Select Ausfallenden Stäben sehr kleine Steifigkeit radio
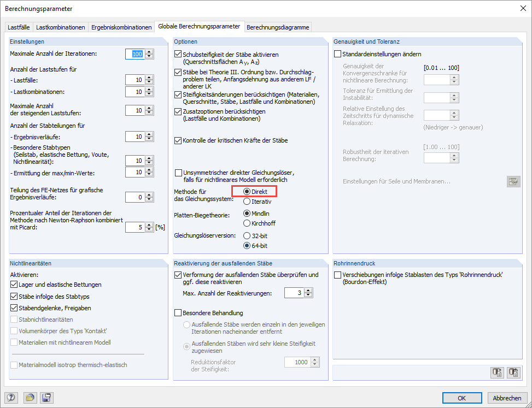Screen dimensions: 532x408 [186, 347]
